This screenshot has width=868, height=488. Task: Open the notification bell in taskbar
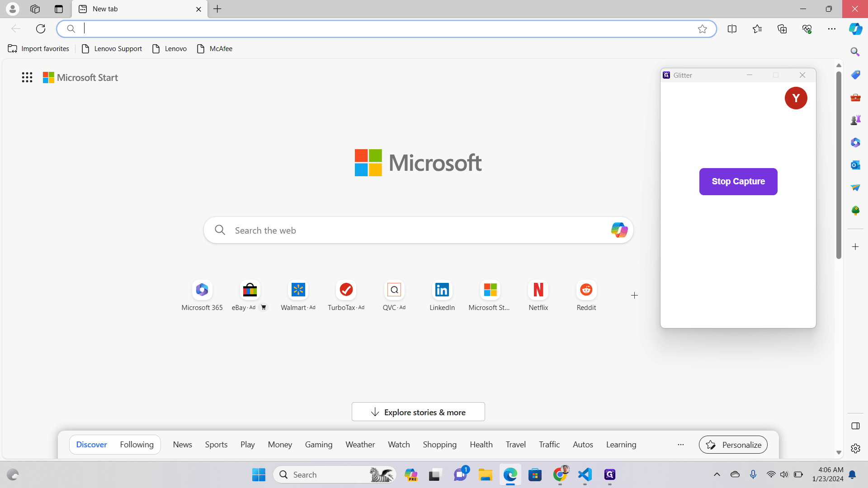tap(852, 474)
